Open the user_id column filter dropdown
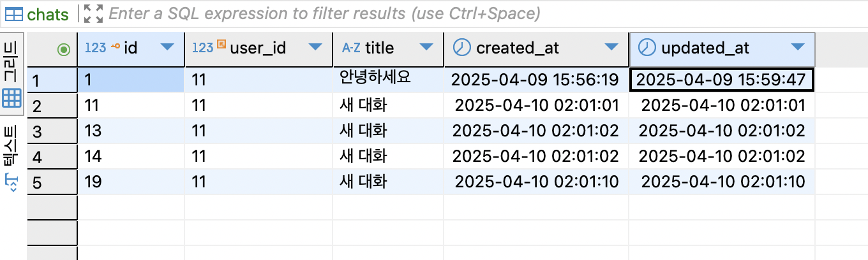868x260 pixels. click(315, 48)
